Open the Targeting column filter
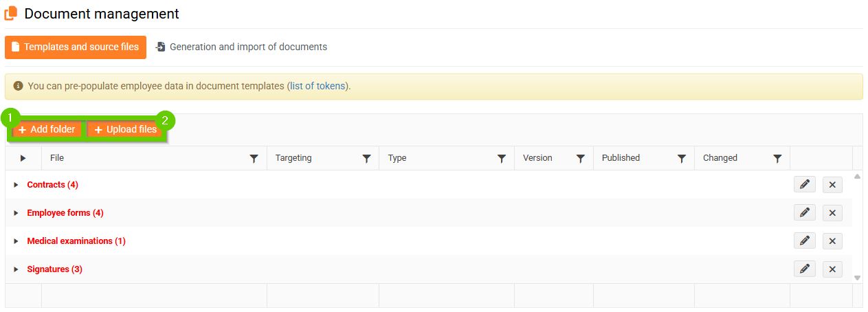The height and width of the screenshot is (312, 868). pyautogui.click(x=366, y=159)
